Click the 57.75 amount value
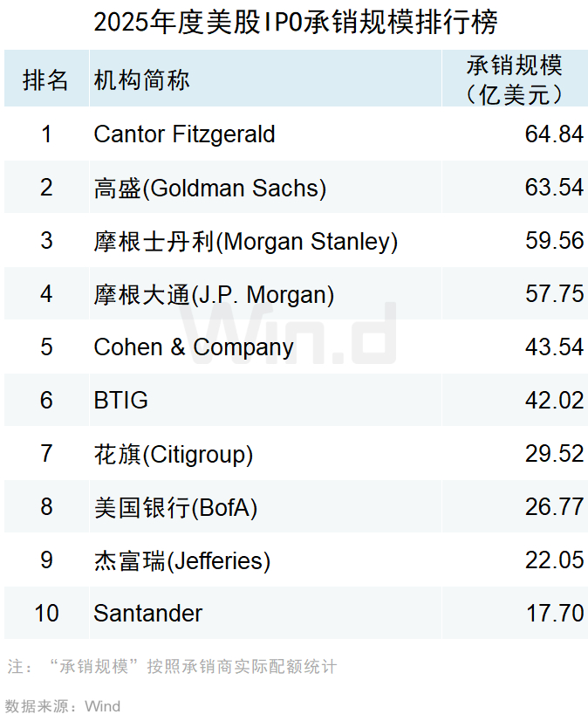588x721 pixels. click(554, 294)
